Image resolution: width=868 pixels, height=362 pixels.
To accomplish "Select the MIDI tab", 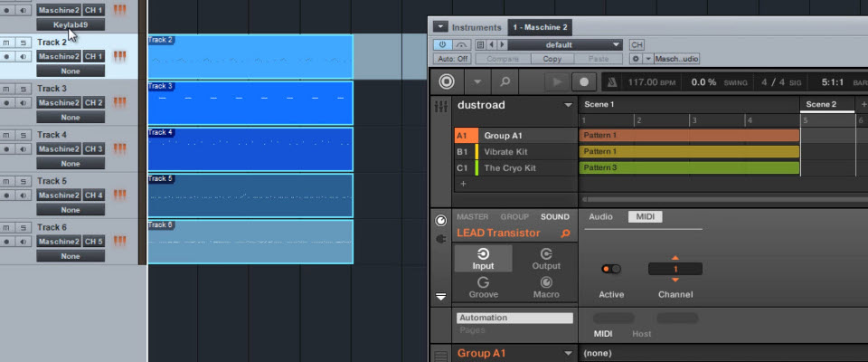I will [645, 217].
